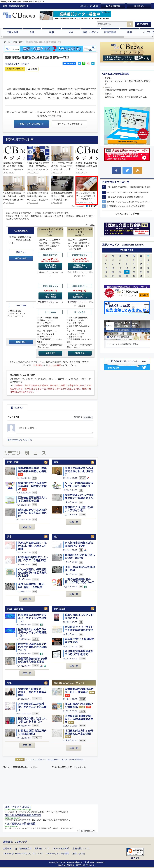The height and width of the screenshot is (868, 154).
Task: Open RSS feed for 医療・看護 category
Action: click(x=46, y=462)
